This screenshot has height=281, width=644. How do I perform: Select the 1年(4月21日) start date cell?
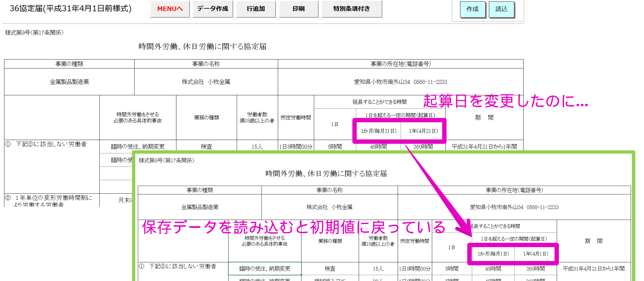click(x=423, y=131)
